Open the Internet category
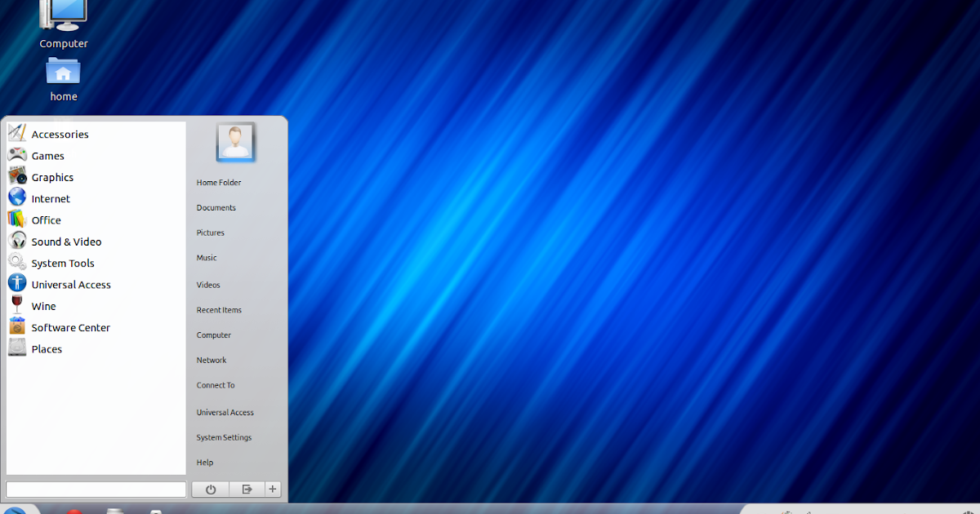The width and height of the screenshot is (980, 514). (x=51, y=199)
